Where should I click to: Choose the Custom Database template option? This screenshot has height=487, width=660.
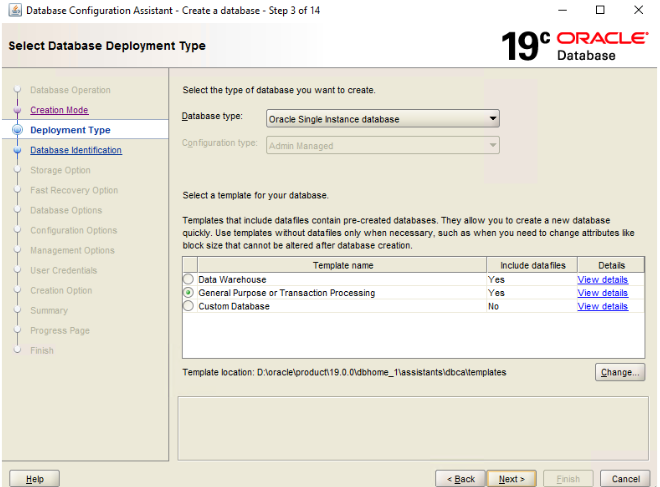(188, 307)
